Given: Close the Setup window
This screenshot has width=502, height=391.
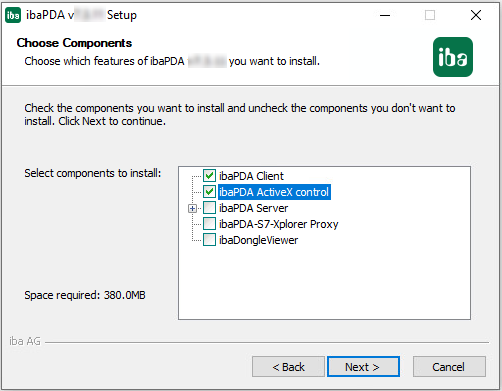Looking at the screenshot, I should pyautogui.click(x=476, y=15).
